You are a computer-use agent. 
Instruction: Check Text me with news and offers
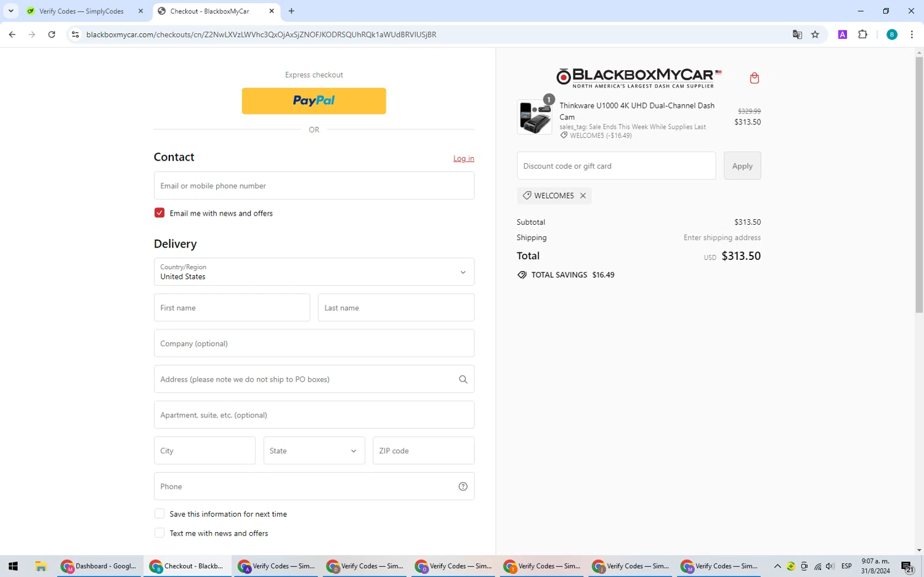tap(160, 533)
